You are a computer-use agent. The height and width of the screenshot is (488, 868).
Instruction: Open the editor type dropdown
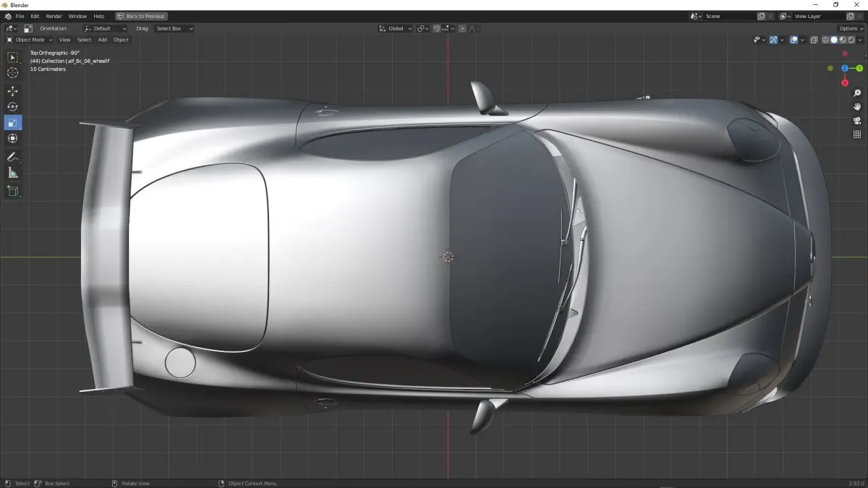[11, 28]
